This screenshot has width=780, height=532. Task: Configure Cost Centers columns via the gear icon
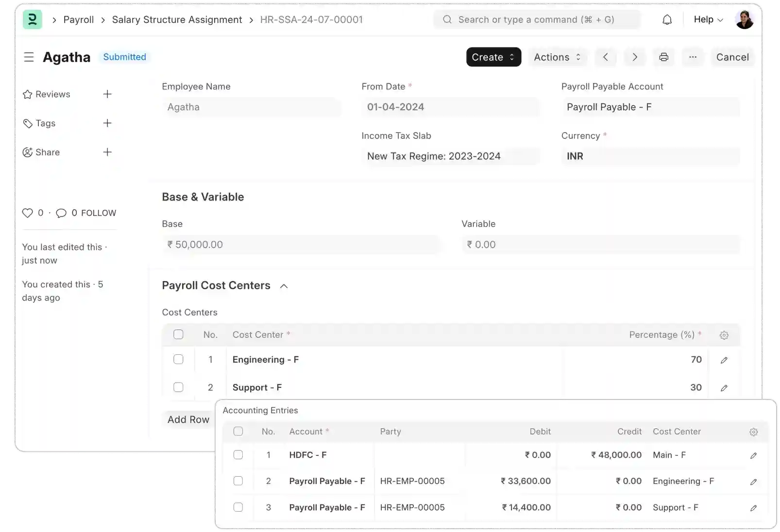pos(724,335)
